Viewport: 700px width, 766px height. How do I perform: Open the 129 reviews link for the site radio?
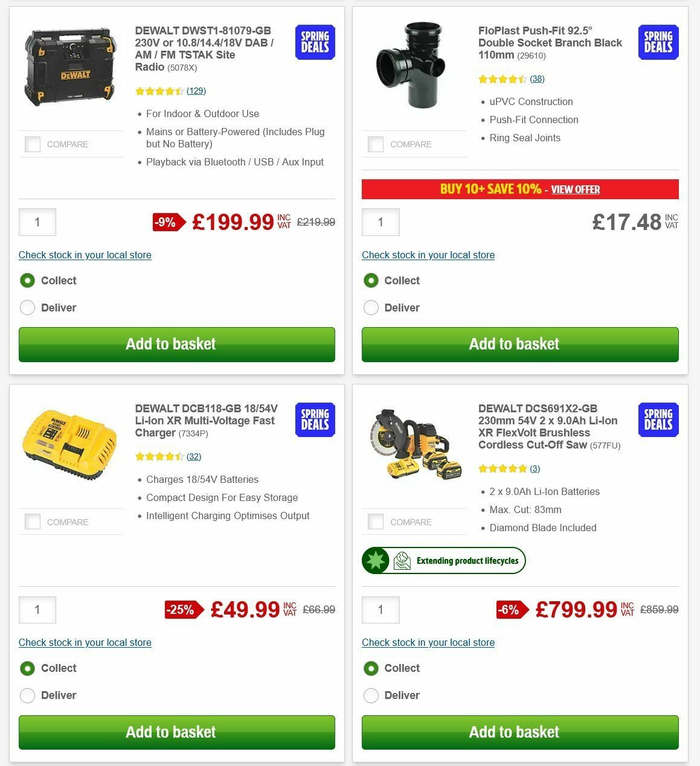[x=196, y=91]
